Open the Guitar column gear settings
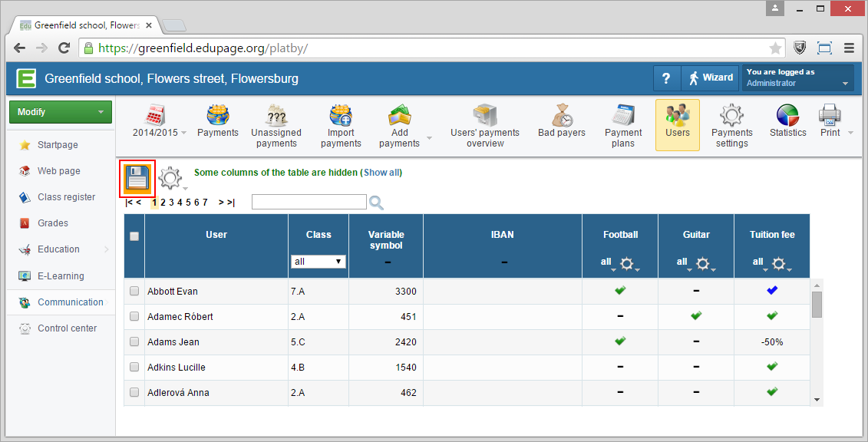The width and height of the screenshot is (868, 442). point(702,264)
